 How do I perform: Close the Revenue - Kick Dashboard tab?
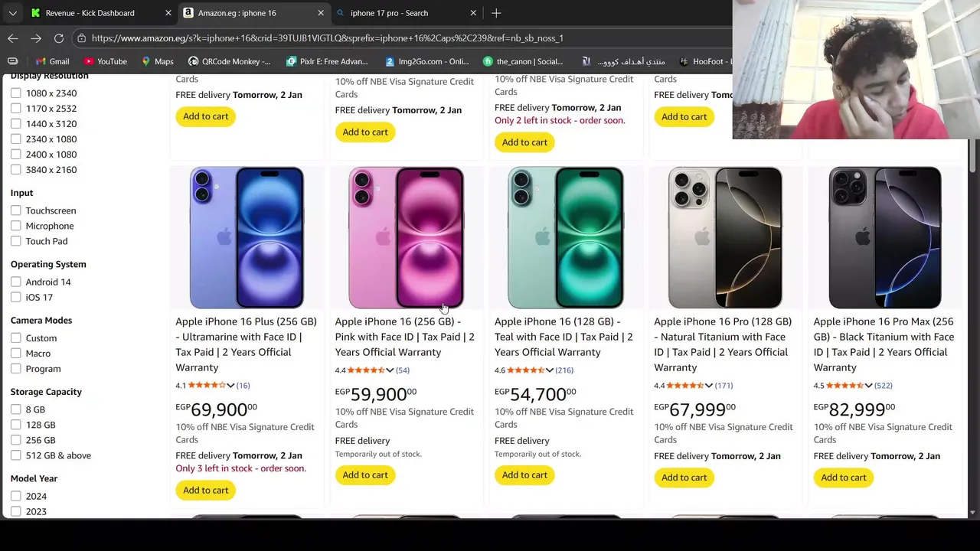click(168, 13)
